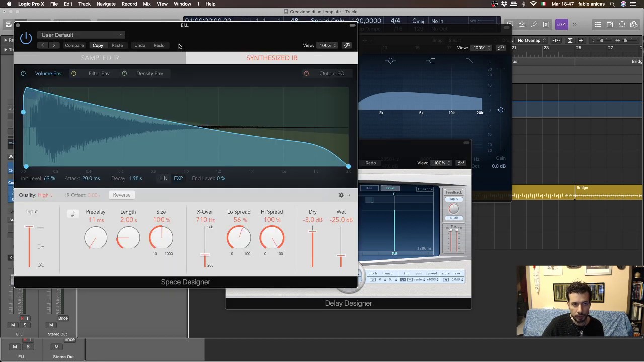Click the End Level 0 % value
Screen dimensions: 644x362
[x=221, y=178]
